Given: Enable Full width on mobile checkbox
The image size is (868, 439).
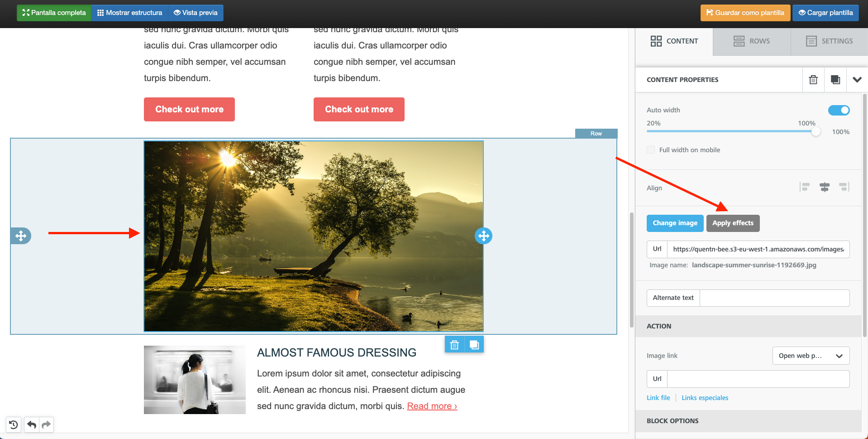Looking at the screenshot, I should 651,150.
